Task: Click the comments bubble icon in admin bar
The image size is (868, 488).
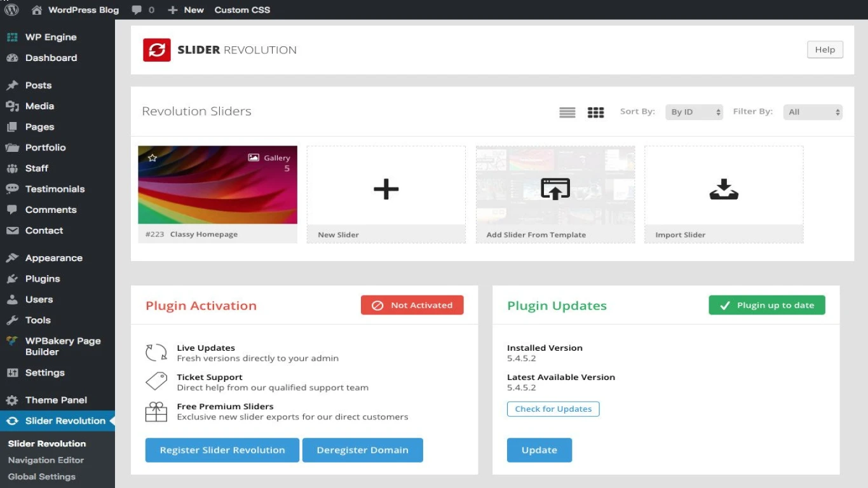Action: [x=137, y=10]
